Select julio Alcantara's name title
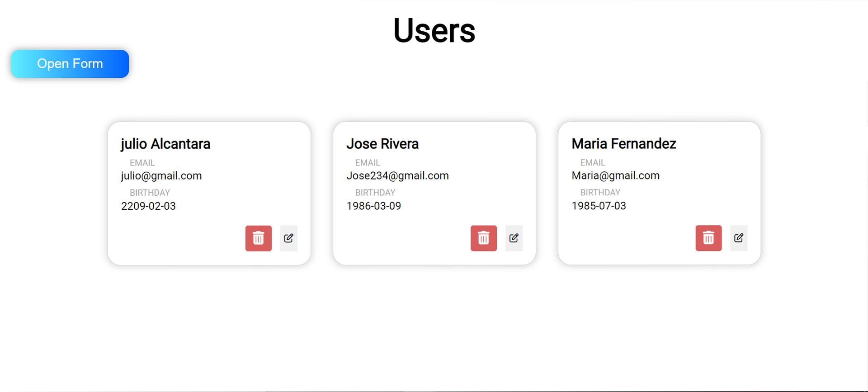This screenshot has width=868, height=392. 165,144
